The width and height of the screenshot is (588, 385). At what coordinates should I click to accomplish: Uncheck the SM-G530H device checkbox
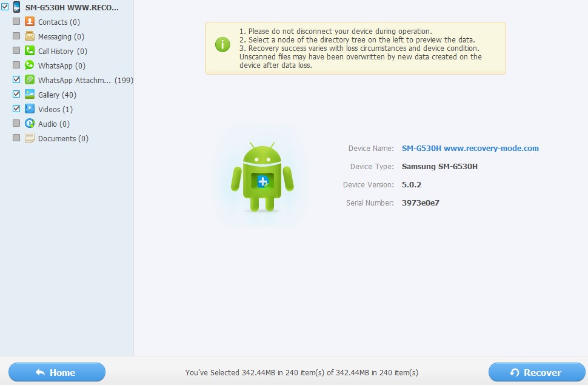[x=5, y=7]
